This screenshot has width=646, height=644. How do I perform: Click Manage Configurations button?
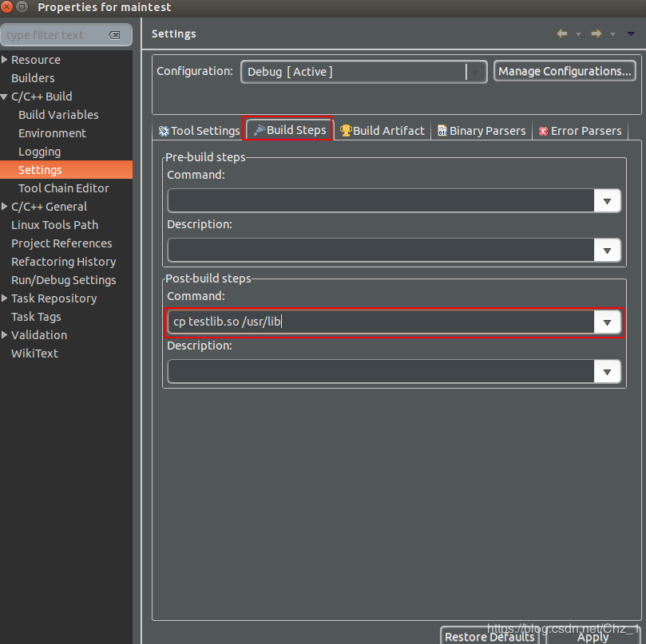[x=565, y=71]
